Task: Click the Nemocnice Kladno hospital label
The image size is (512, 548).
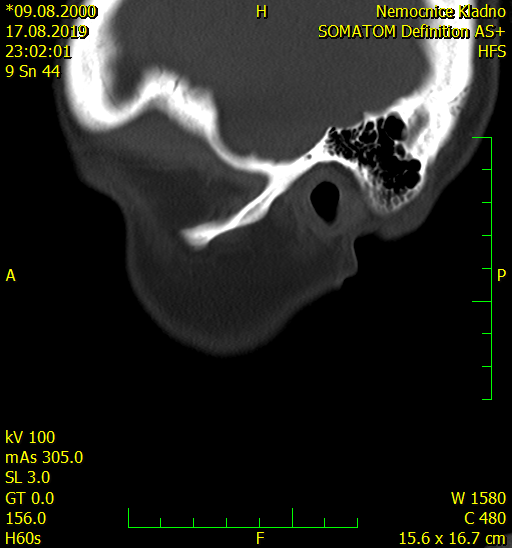Action: (441, 12)
